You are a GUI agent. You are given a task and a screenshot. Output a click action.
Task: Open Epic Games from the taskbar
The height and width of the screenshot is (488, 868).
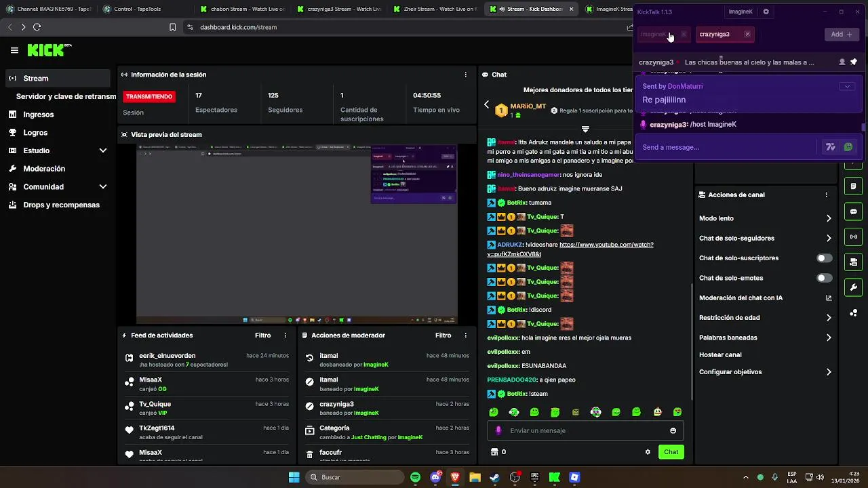(534, 477)
